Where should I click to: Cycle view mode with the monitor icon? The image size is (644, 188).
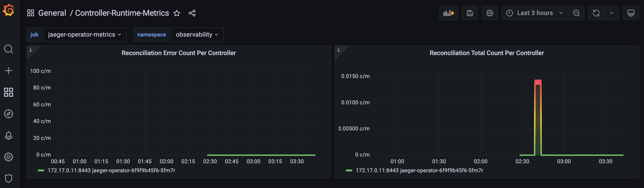(631, 13)
